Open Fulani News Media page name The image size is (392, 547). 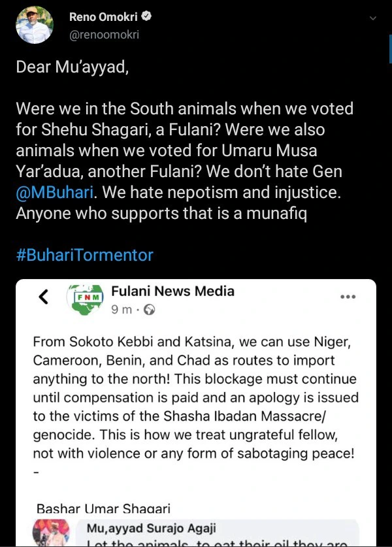pos(172,291)
